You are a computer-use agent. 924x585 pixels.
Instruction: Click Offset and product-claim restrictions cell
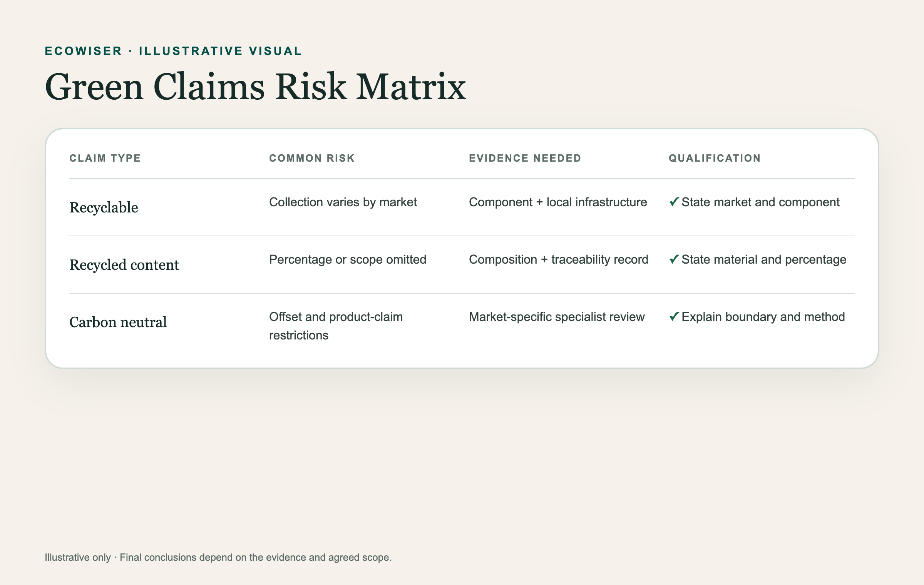(x=336, y=326)
